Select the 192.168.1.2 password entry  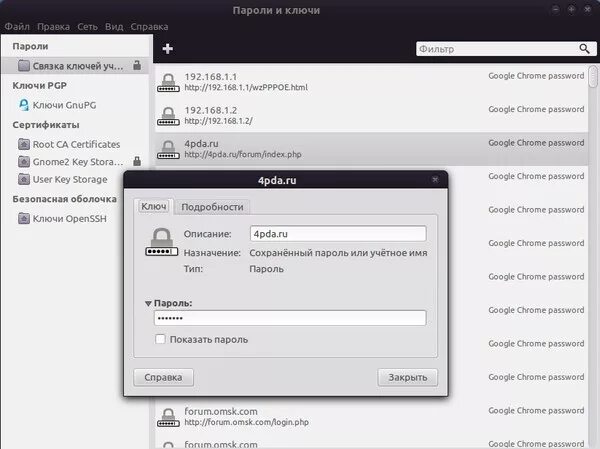(x=371, y=116)
